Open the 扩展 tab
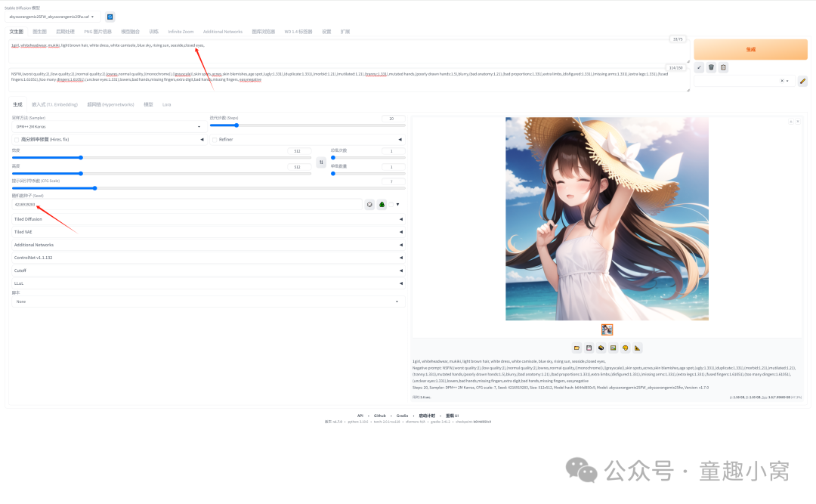Image resolution: width=816 pixels, height=504 pixels. (345, 32)
